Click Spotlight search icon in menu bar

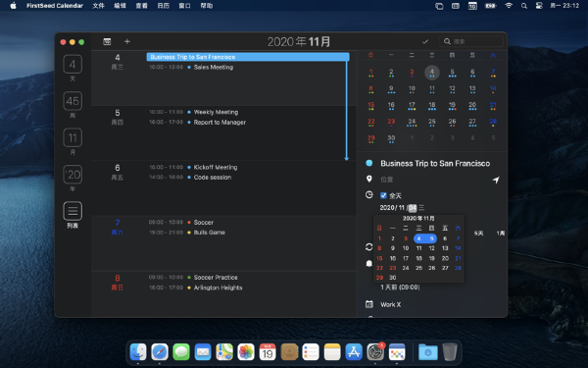(x=524, y=6)
